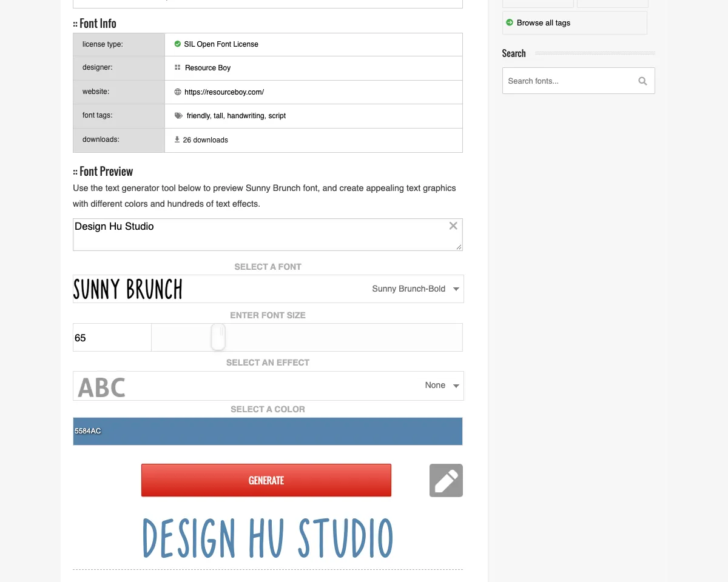Click the preview text area with Design Hu Studio
This screenshot has height=582, width=728.
tap(268, 235)
